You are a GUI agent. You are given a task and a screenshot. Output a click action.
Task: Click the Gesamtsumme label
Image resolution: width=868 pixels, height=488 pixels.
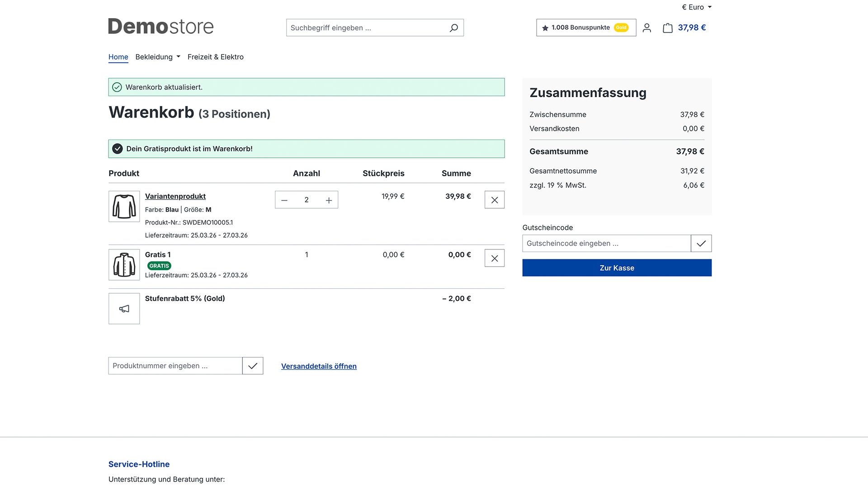[559, 151]
